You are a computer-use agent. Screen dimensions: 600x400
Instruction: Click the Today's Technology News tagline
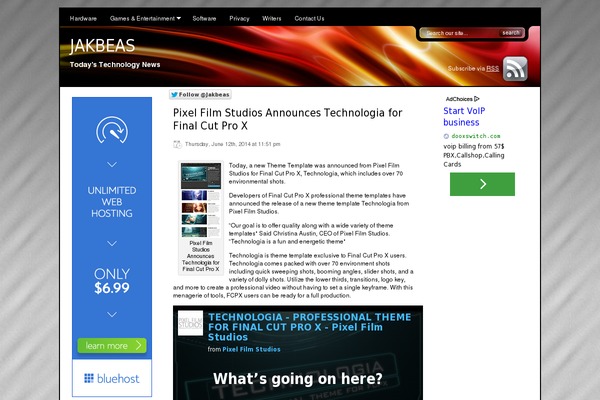pos(115,65)
